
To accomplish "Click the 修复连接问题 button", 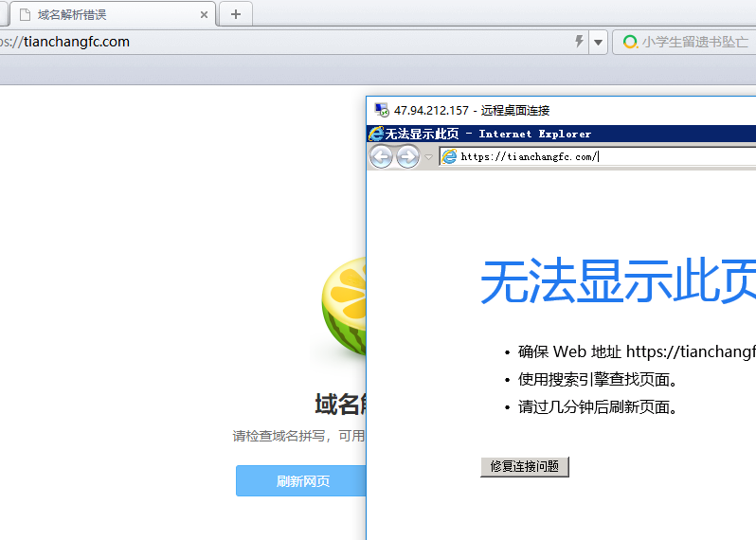I will tap(524, 466).
